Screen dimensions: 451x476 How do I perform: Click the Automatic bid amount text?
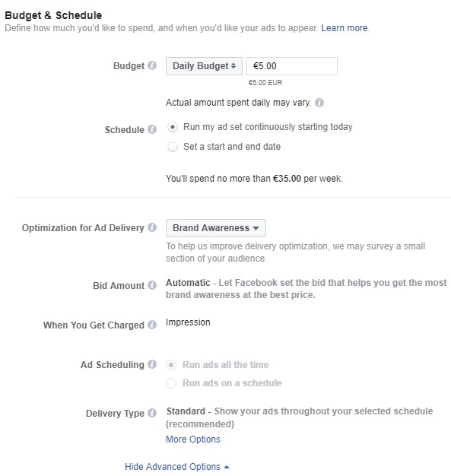[x=188, y=283]
